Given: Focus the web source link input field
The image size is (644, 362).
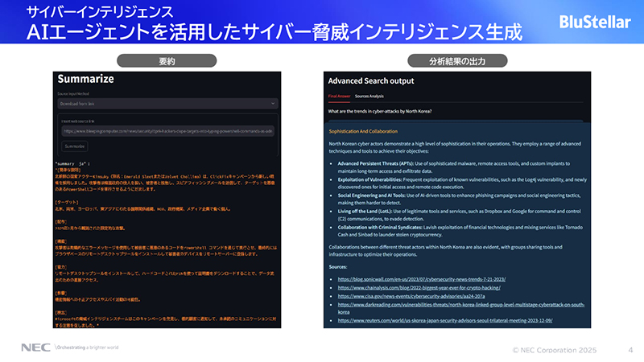Looking at the screenshot, I should 169,130.
